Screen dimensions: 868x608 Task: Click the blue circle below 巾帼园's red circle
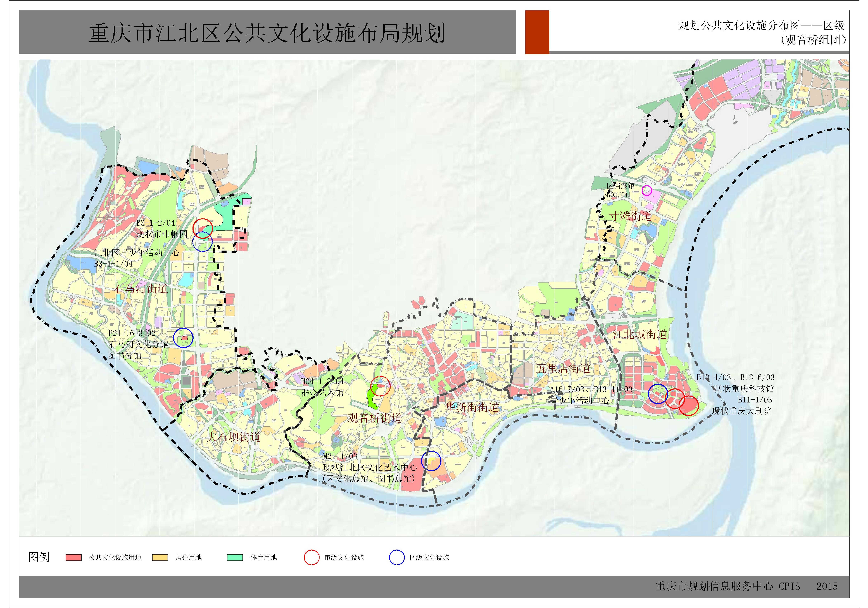(x=203, y=242)
